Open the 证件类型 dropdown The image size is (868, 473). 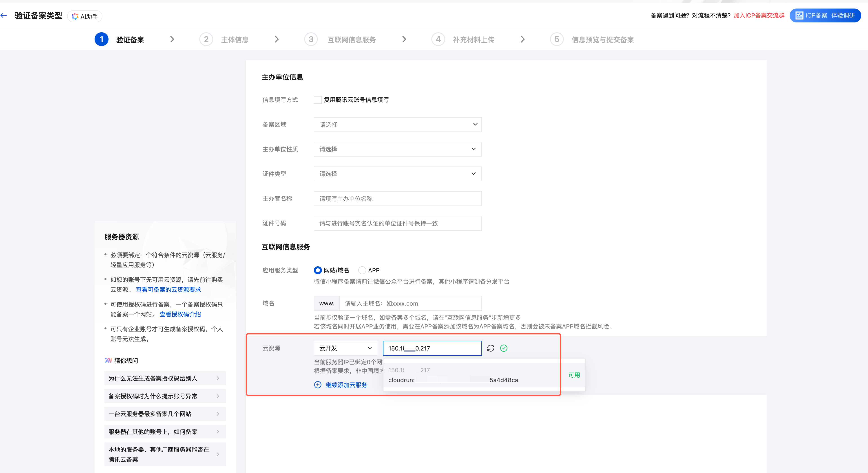tap(397, 174)
